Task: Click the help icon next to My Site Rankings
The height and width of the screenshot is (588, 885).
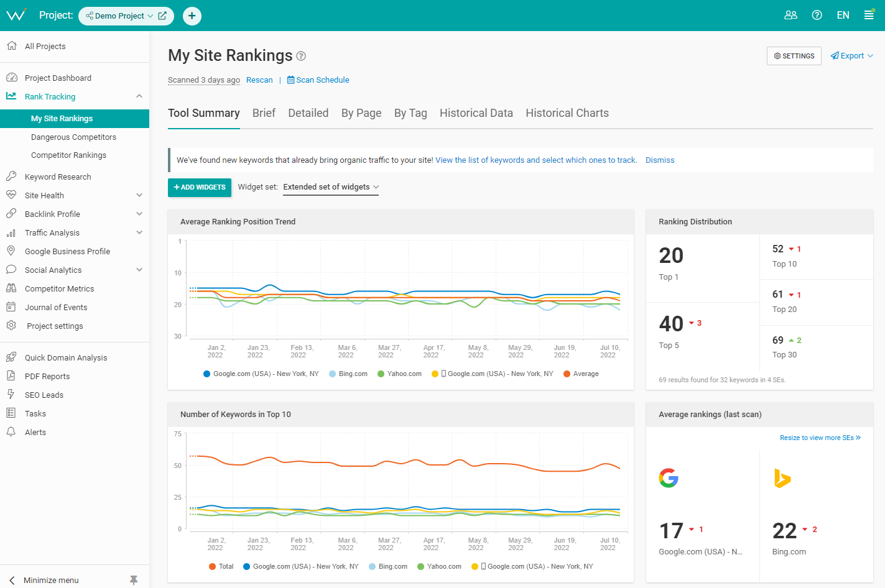Action: tap(301, 56)
